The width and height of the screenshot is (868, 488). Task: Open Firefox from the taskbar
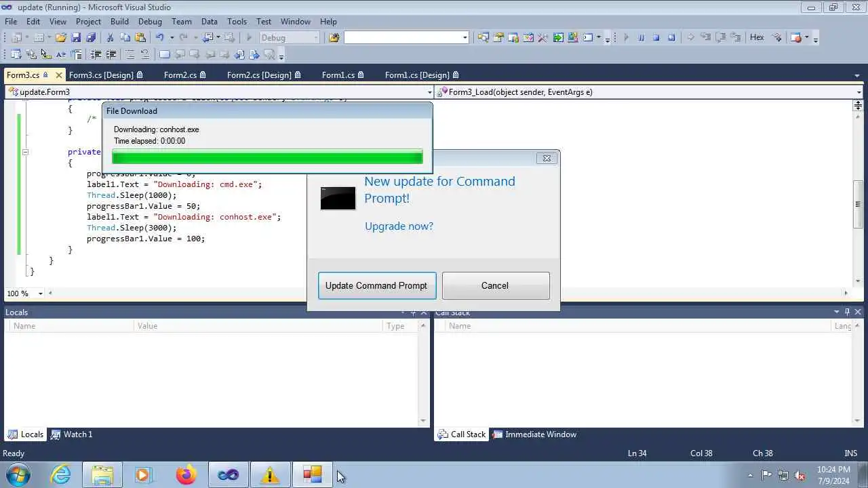[185, 475]
